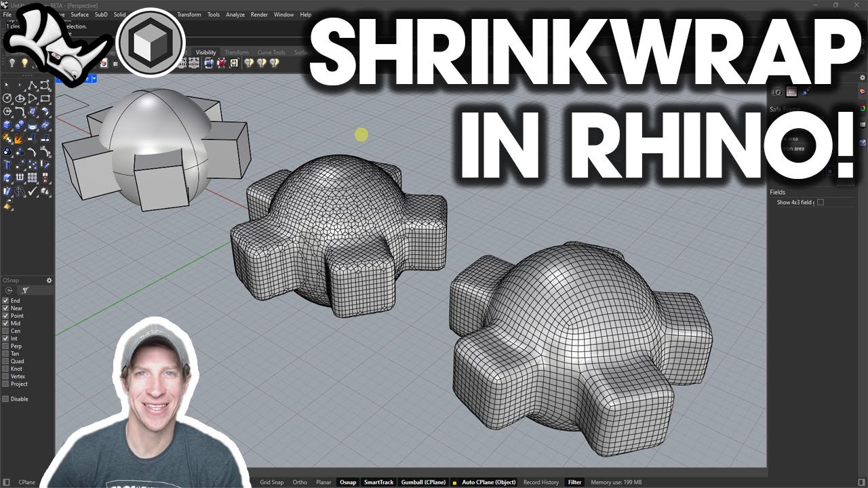Click the red X icon in Visibility toolbar
This screenshot has width=868, height=488.
[x=221, y=63]
